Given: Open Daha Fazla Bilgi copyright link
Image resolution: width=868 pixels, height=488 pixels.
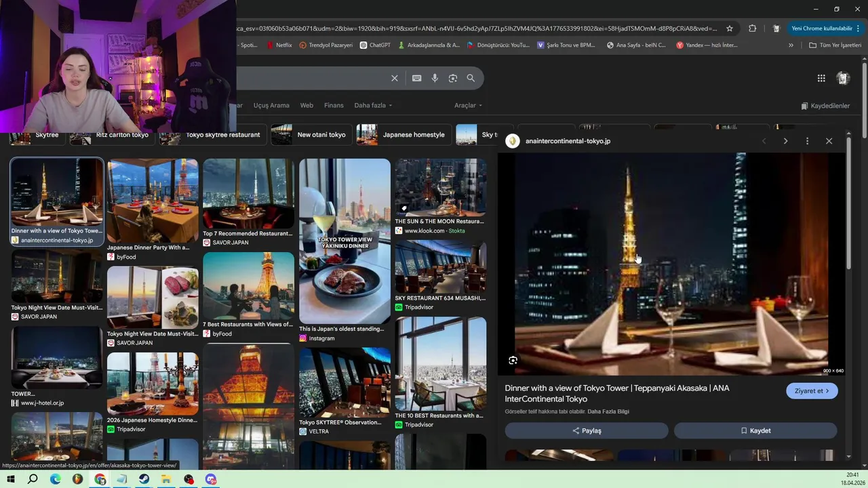Looking at the screenshot, I should coord(608,411).
